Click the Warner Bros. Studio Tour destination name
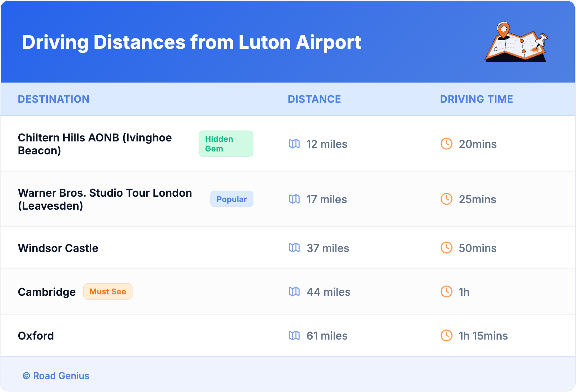 (105, 199)
